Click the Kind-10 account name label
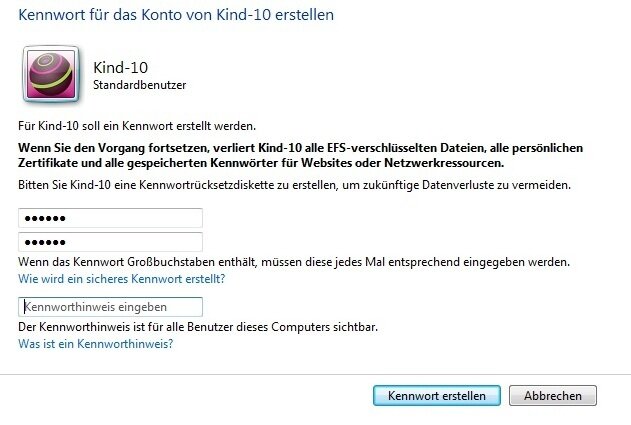The height and width of the screenshot is (425, 631). click(x=114, y=68)
